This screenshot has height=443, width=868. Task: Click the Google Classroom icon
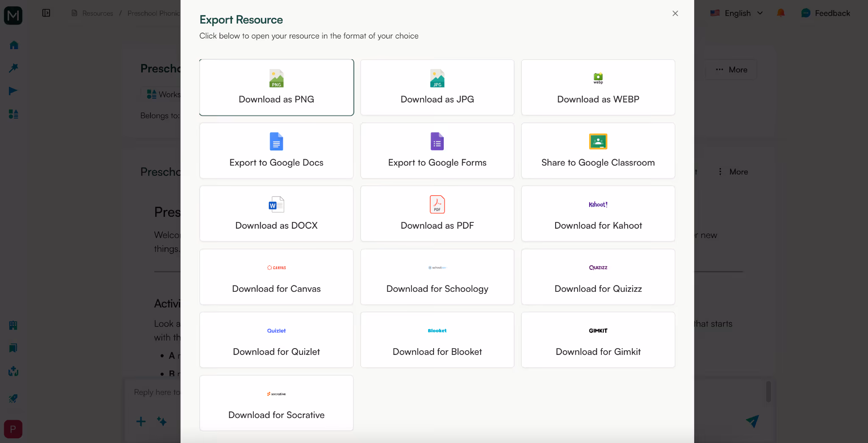(x=598, y=141)
